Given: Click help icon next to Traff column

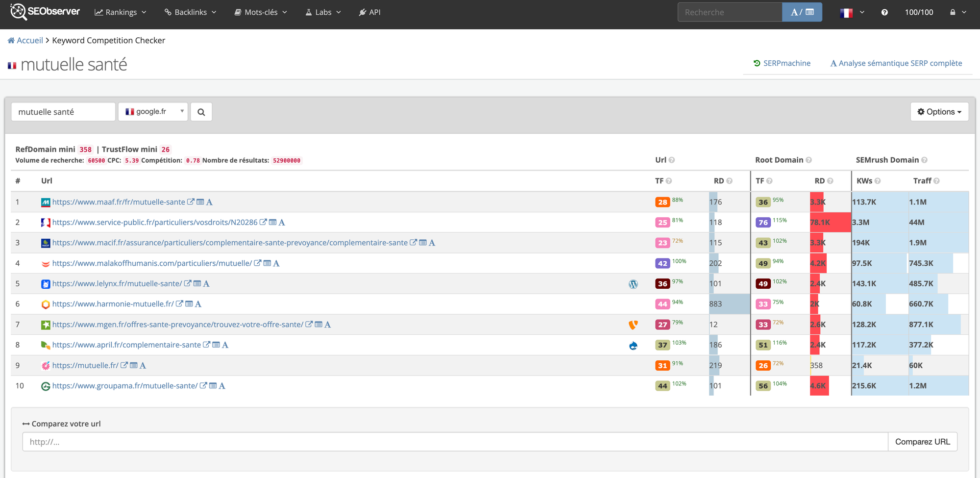Looking at the screenshot, I should click(x=936, y=181).
